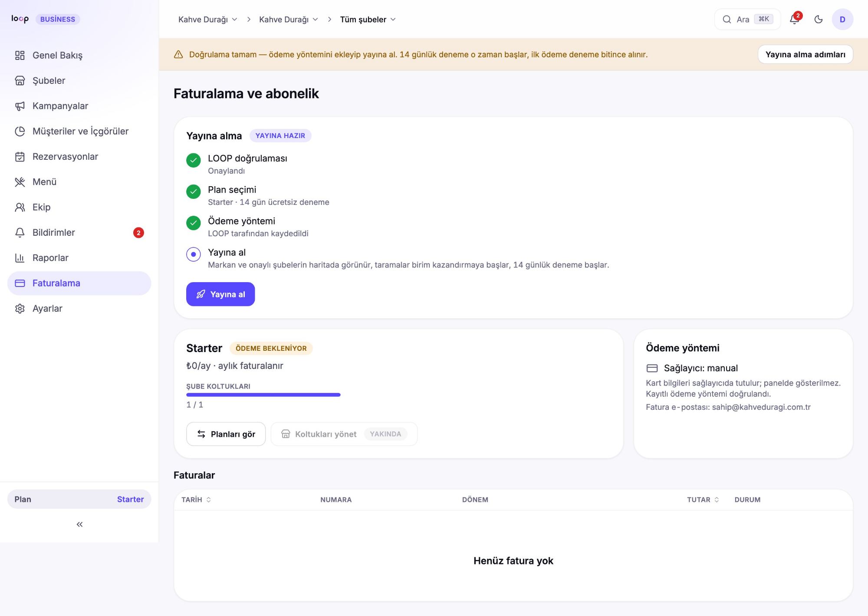868x616 pixels.
Task: Click the green check beside LOOP doğrulaması
Action: [194, 160]
